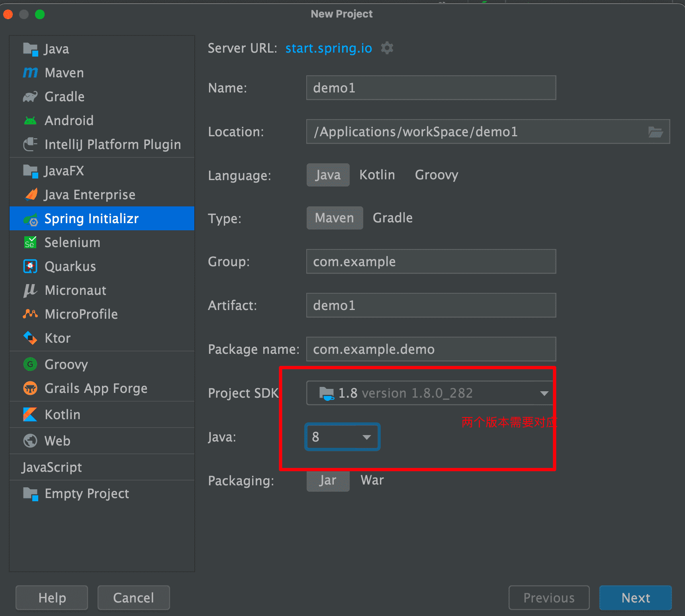
Task: Click the Selenium icon
Action: pyautogui.click(x=30, y=242)
